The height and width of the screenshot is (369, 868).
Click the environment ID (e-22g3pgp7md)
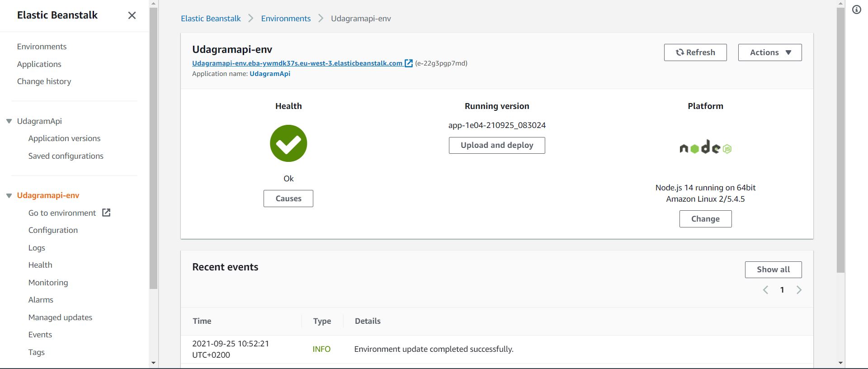tap(441, 63)
